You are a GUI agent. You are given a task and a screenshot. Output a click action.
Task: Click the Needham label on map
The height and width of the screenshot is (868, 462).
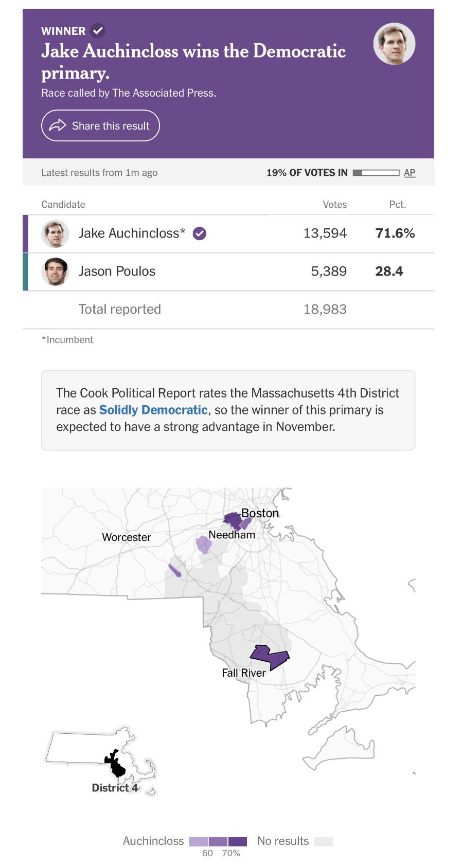tap(232, 535)
